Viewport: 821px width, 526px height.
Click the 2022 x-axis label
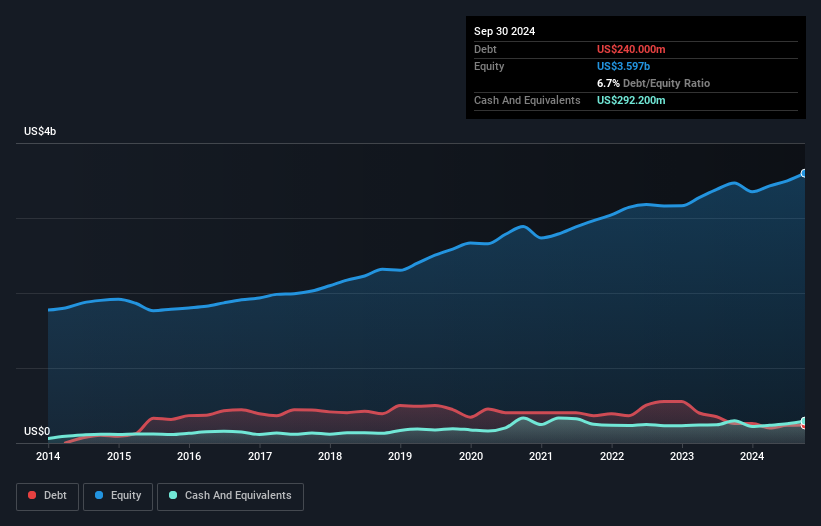(612, 456)
